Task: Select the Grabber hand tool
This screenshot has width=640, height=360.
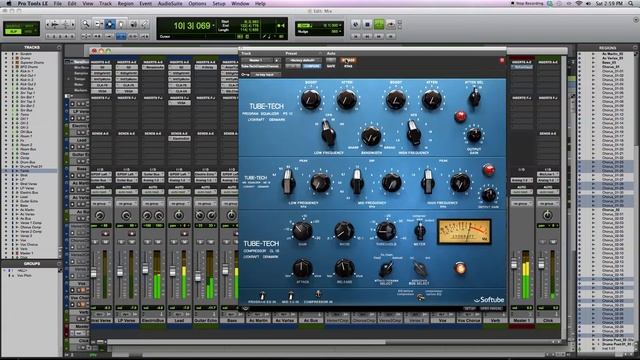Action: pyautogui.click(x=121, y=24)
